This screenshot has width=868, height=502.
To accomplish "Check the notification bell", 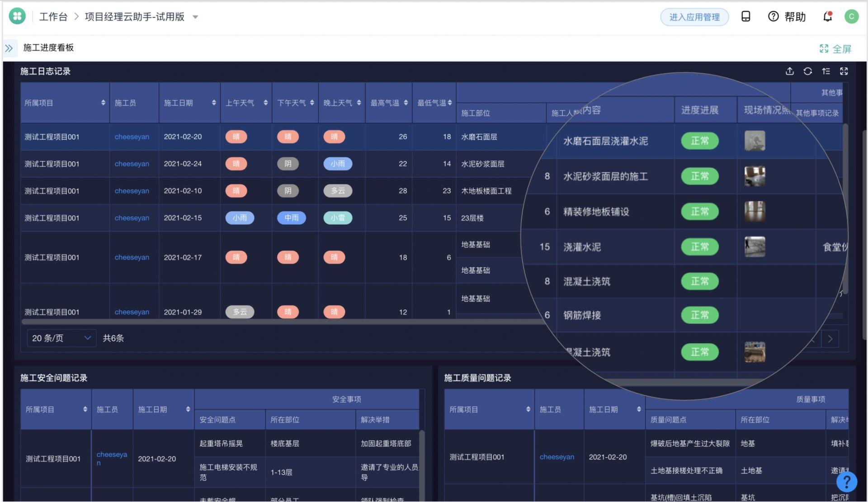I will 828,17.
